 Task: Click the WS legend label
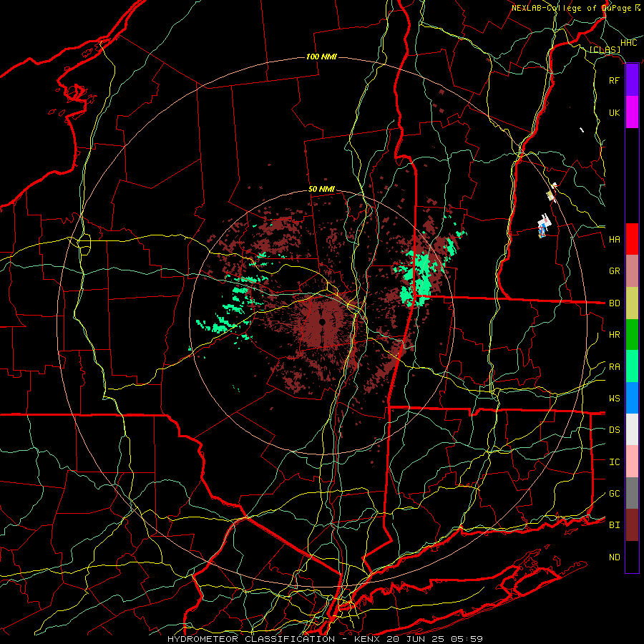coord(614,399)
